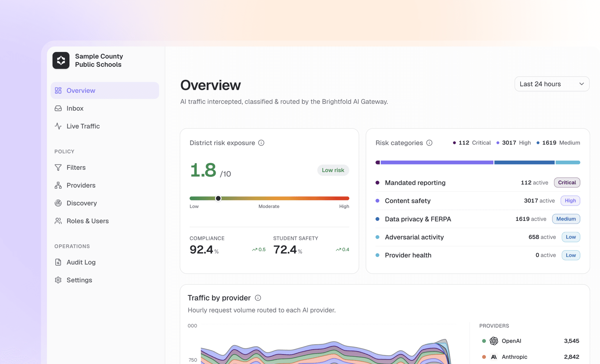Image resolution: width=600 pixels, height=364 pixels.
Task: Open the Audit Log
Action: 105,262
